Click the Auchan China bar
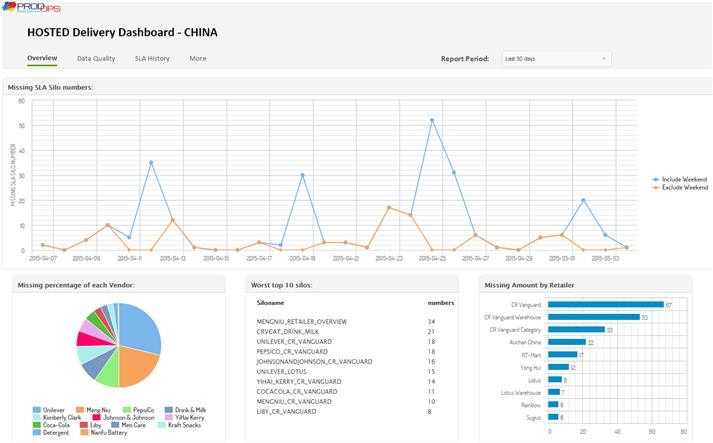The image size is (713, 443). (x=567, y=342)
